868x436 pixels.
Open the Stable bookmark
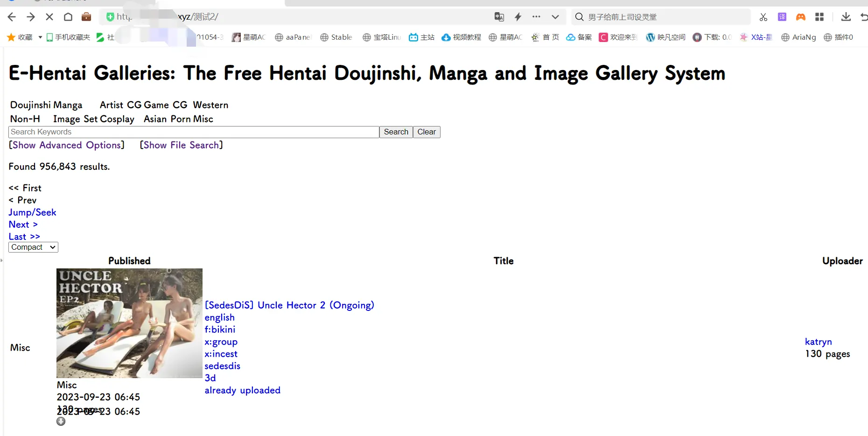pyautogui.click(x=336, y=37)
